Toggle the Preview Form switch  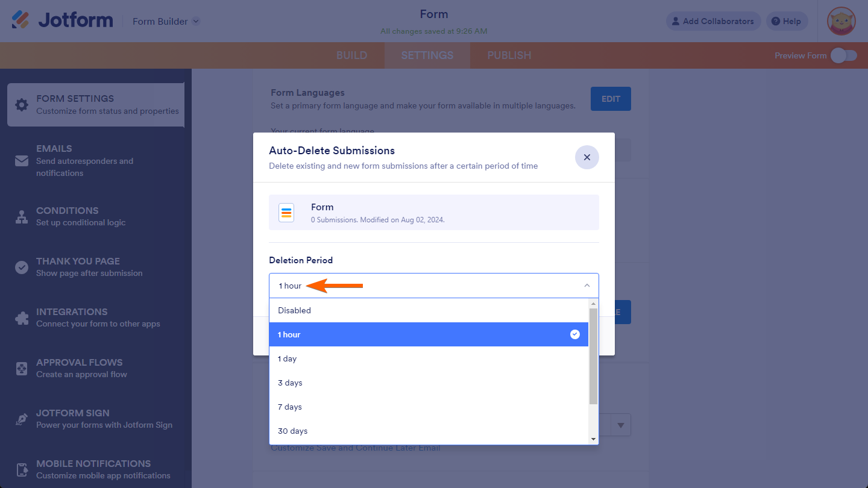click(843, 55)
